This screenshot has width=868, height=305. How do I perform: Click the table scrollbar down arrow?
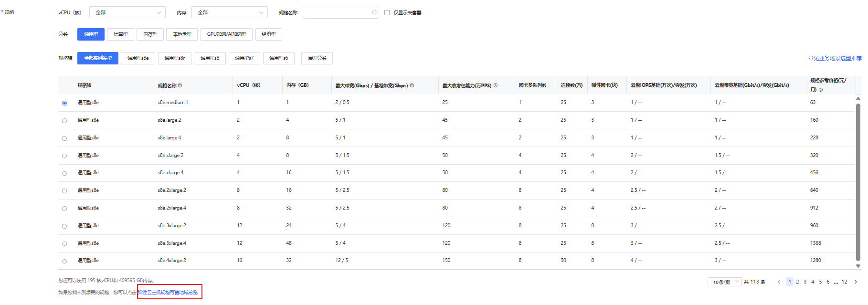[858, 266]
